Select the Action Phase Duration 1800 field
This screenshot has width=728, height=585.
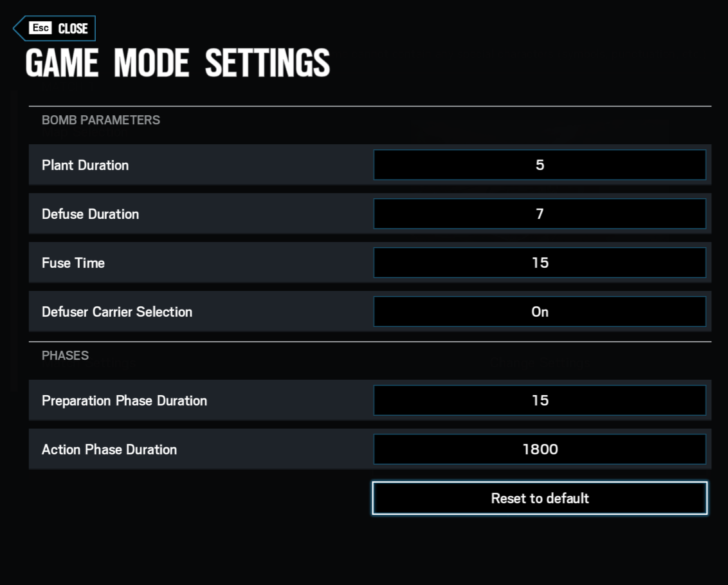(540, 450)
